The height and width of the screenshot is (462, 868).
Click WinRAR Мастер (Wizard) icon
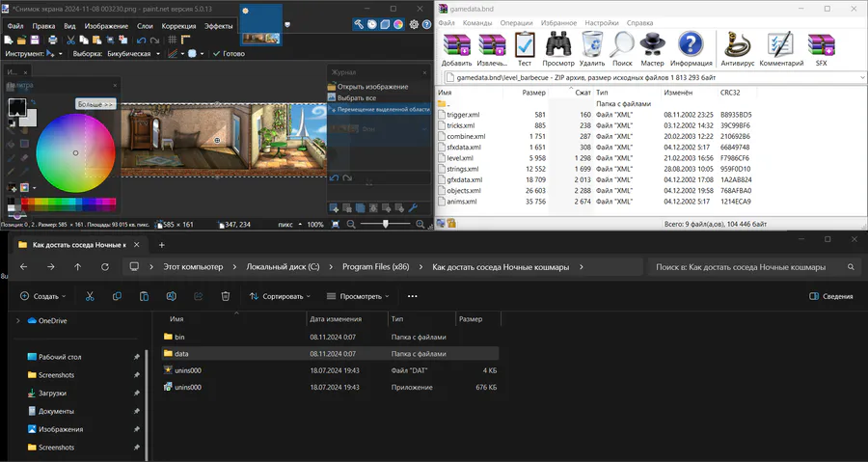coord(652,49)
